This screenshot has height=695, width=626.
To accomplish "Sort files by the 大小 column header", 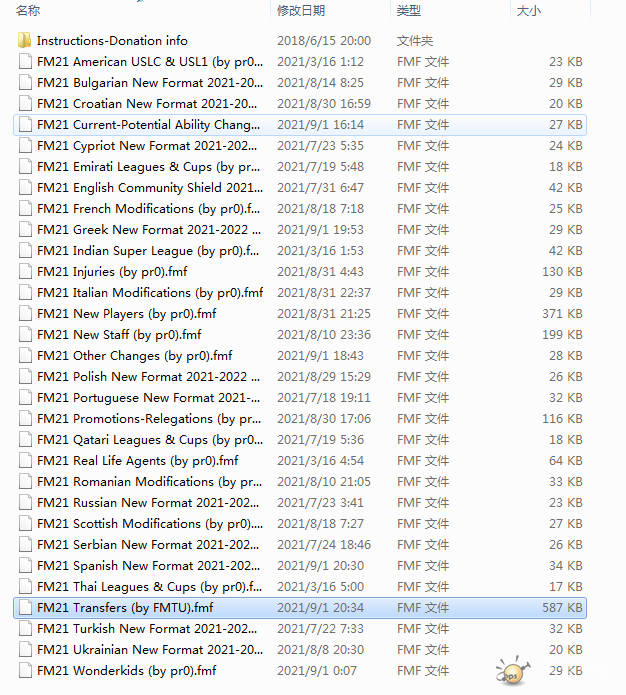I will pos(528,10).
